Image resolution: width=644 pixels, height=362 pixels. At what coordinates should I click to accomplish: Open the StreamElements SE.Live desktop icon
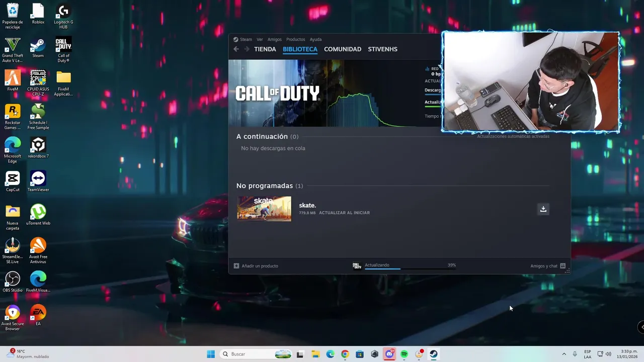coord(13,251)
